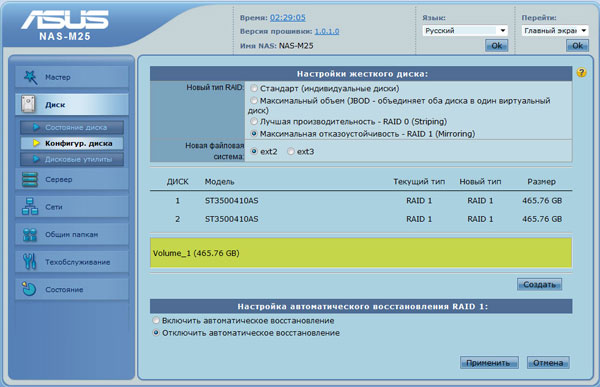The height and width of the screenshot is (387, 600).
Task: Select Отключить автоматическое восстановление
Action: pos(156,333)
